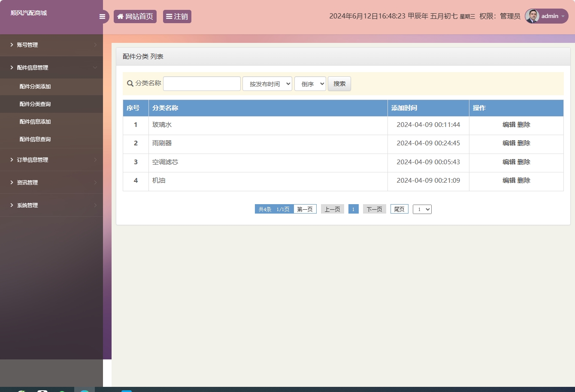Open the 倒序 order dropdown
The height and width of the screenshot is (392, 575).
pyautogui.click(x=310, y=84)
